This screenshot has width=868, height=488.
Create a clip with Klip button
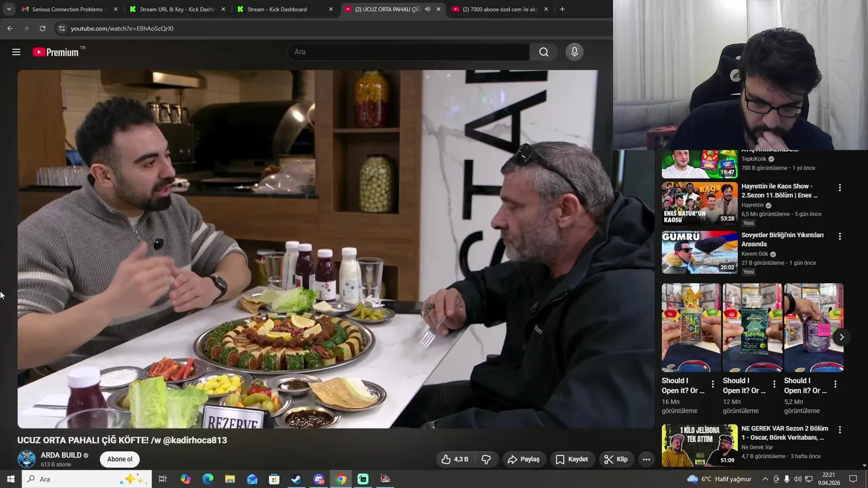point(616,459)
